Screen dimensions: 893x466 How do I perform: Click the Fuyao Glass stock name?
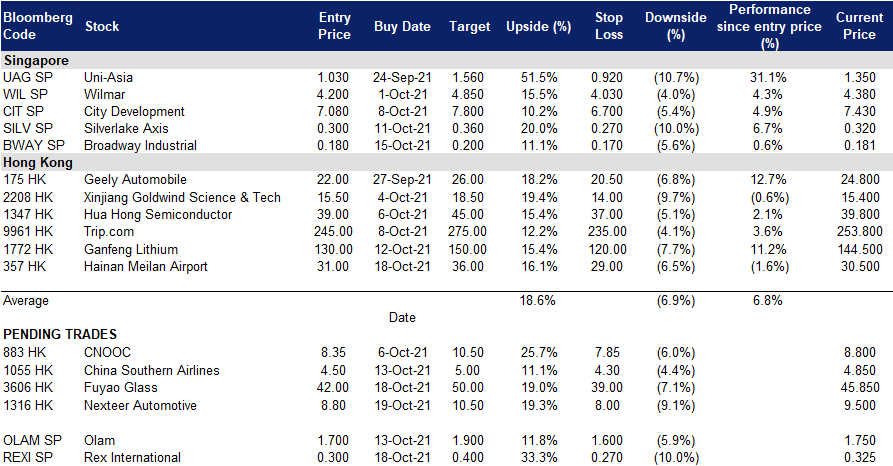coord(120,387)
